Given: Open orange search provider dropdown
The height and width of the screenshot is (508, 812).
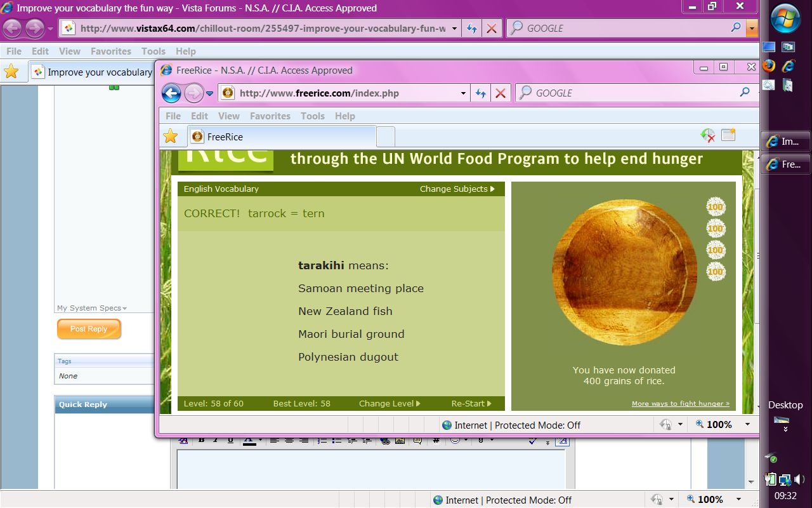Looking at the screenshot, I should point(752,28).
